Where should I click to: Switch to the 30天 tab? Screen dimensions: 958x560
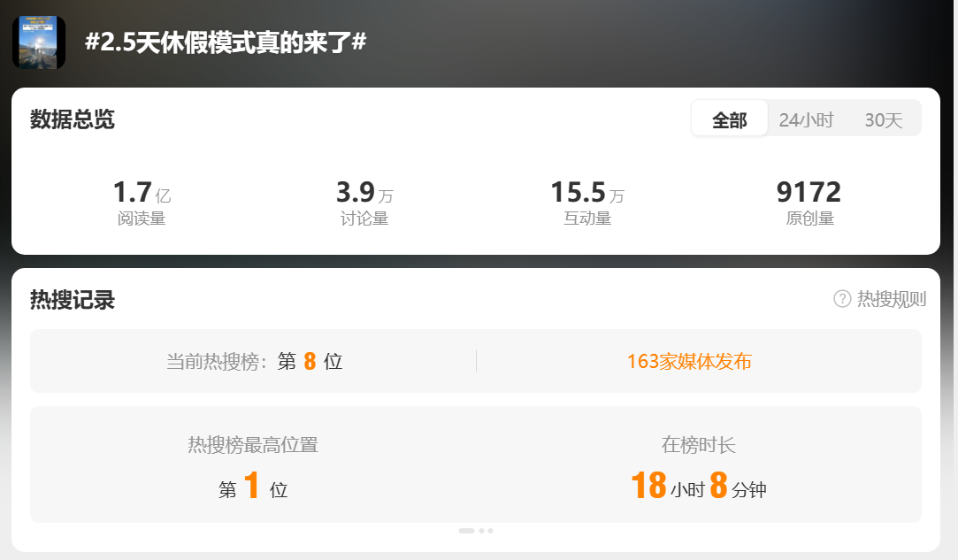[884, 119]
